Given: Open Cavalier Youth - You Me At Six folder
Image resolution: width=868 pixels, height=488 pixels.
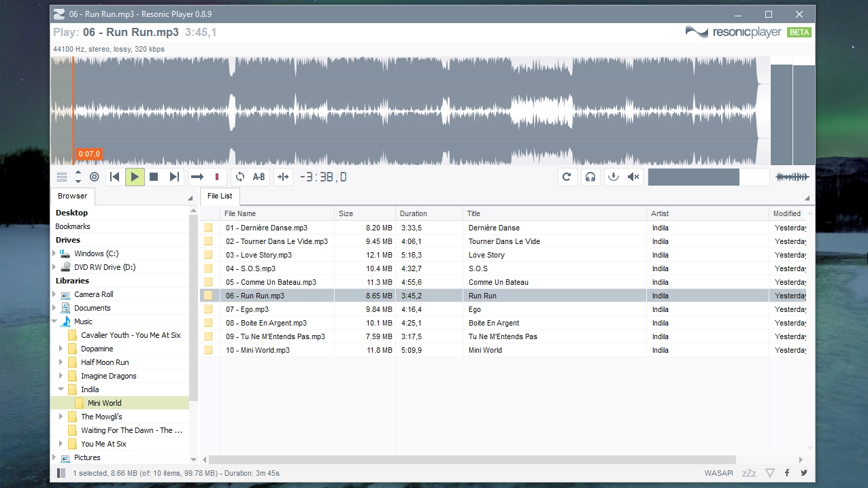Looking at the screenshot, I should click(131, 335).
